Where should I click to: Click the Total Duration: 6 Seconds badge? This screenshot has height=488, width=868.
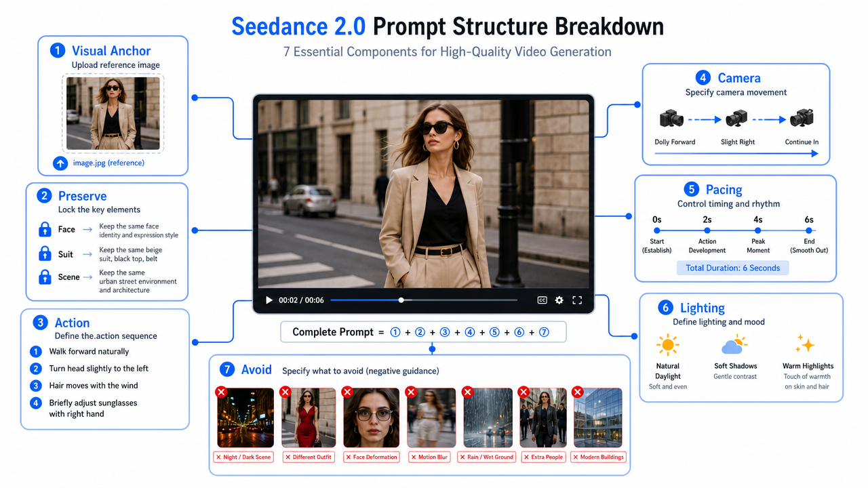733,268
